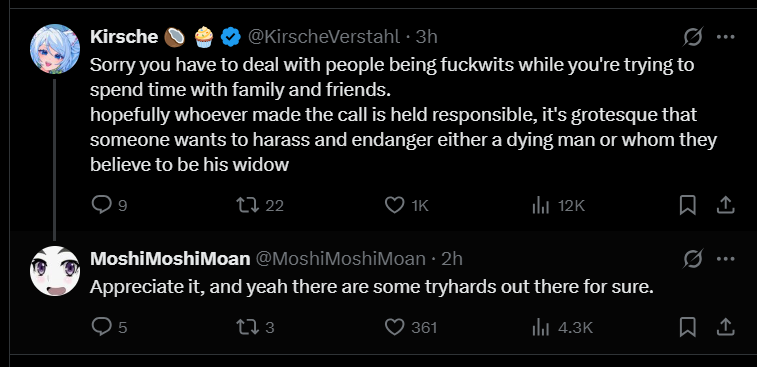Open Grok icon on MoshiMoshiMoan's reply
Screen dimensions: 757x367
(693, 259)
